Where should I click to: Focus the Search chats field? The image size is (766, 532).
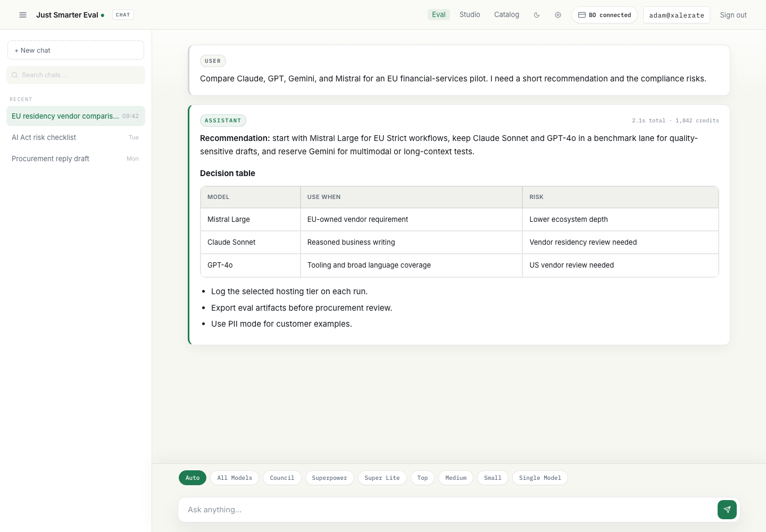[x=76, y=75]
